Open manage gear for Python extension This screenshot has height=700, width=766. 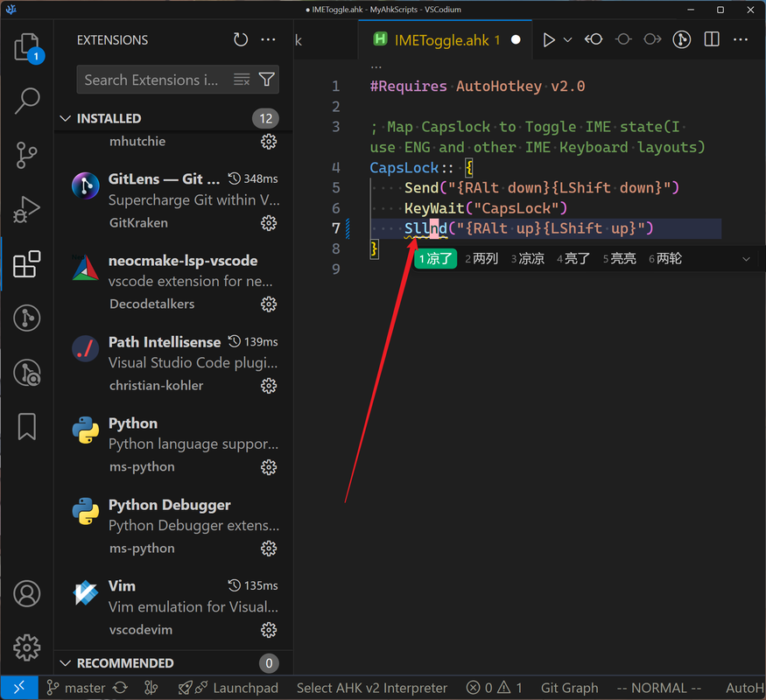click(x=269, y=467)
